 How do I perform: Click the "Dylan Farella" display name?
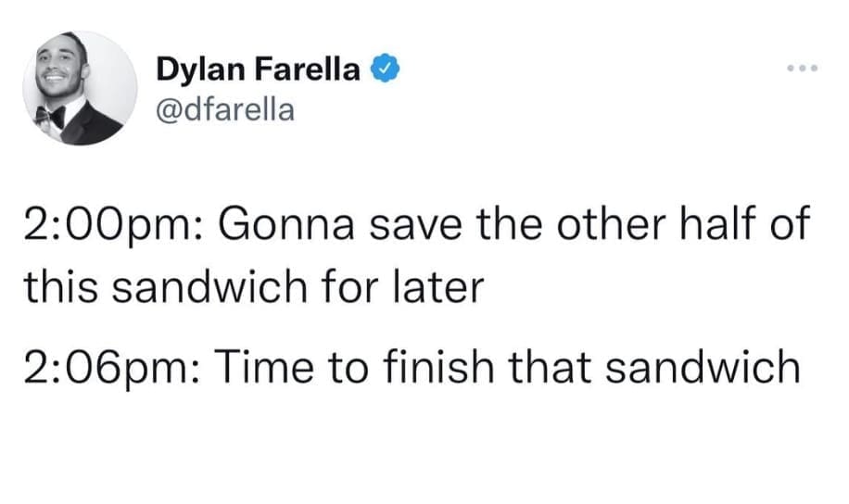coord(258,68)
